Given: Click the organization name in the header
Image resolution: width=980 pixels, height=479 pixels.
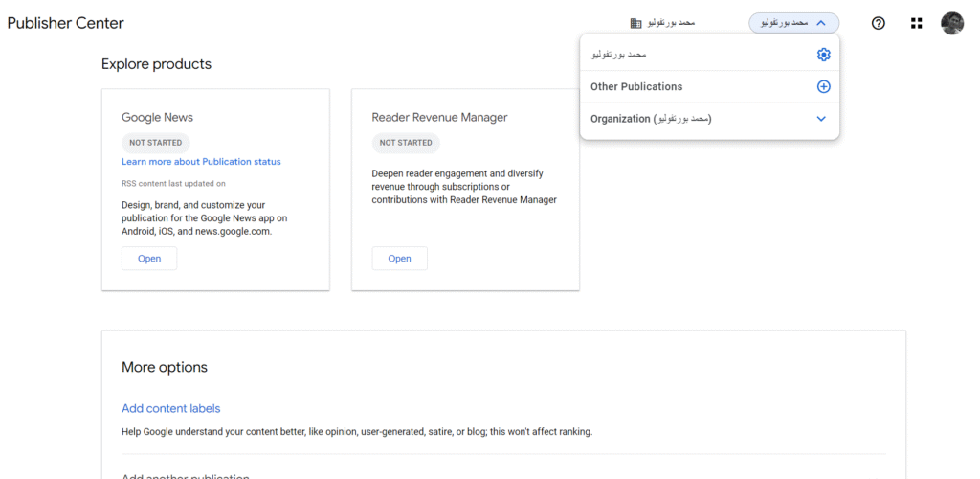Looking at the screenshot, I should pyautogui.click(x=670, y=22).
